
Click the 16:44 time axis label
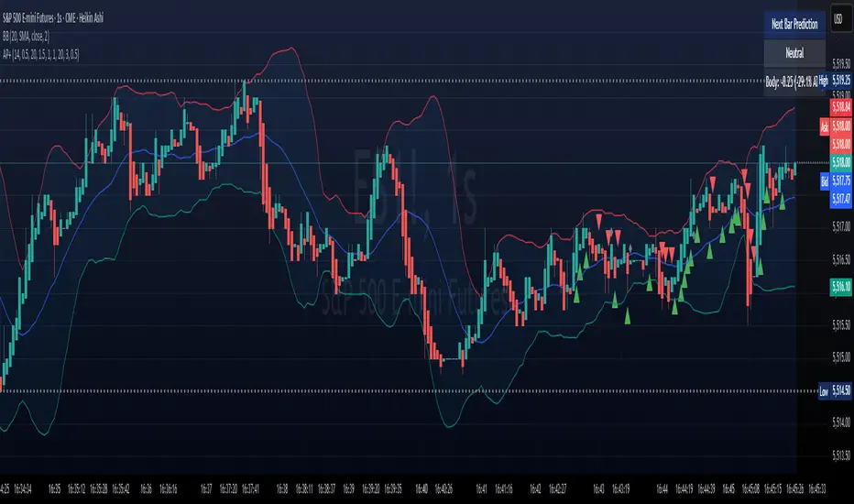point(662,488)
